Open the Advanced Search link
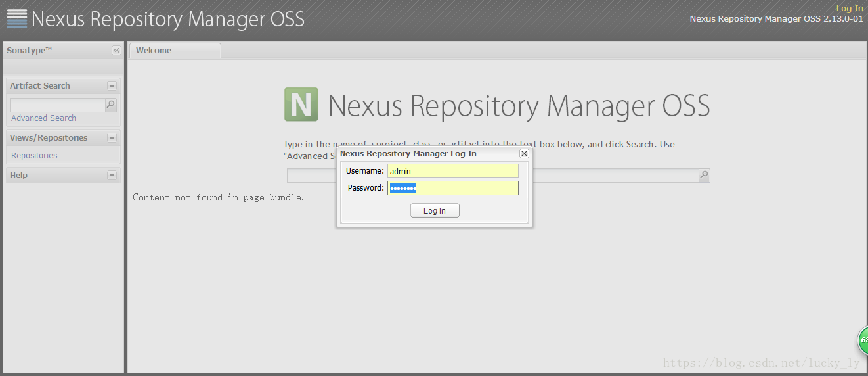The image size is (868, 376). (43, 118)
